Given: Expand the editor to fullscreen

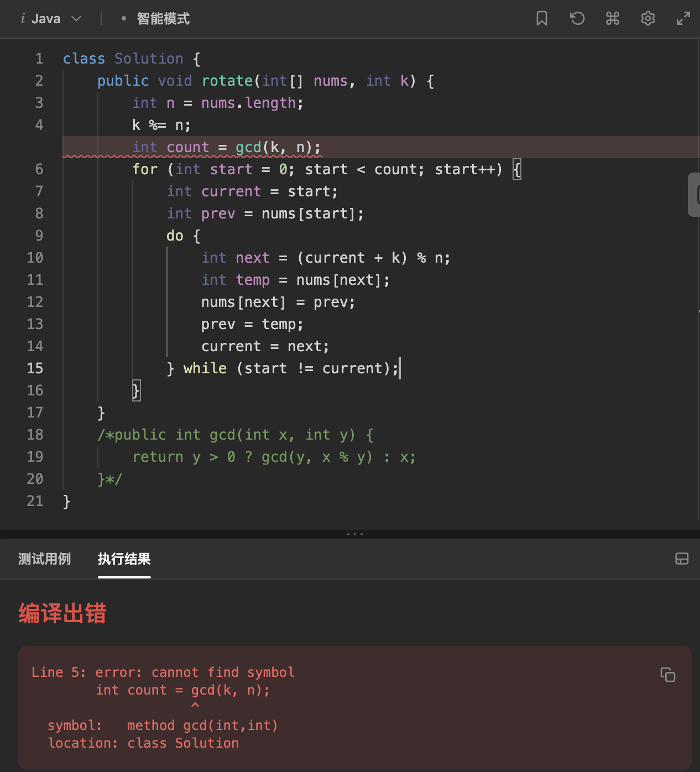Looking at the screenshot, I should coord(682,18).
